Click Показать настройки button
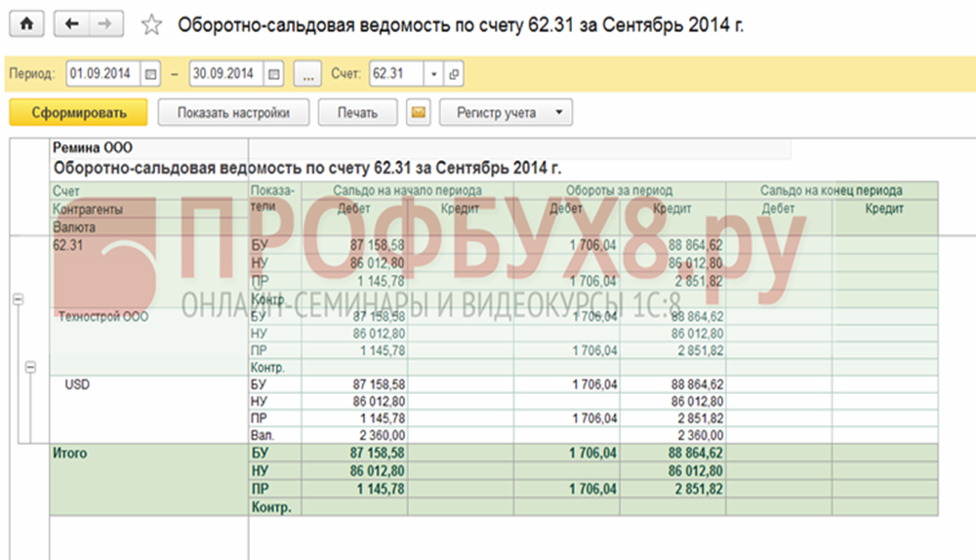This screenshot has height=560, width=976. 233,112
